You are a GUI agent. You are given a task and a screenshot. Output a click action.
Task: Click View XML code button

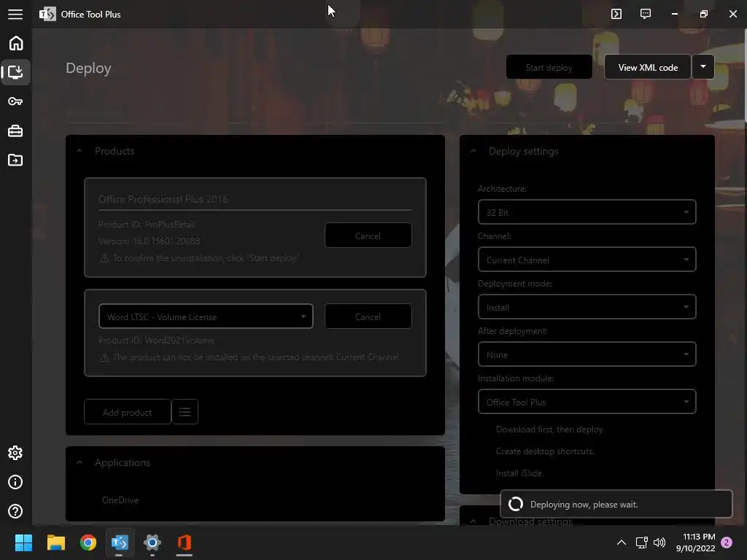tap(648, 67)
